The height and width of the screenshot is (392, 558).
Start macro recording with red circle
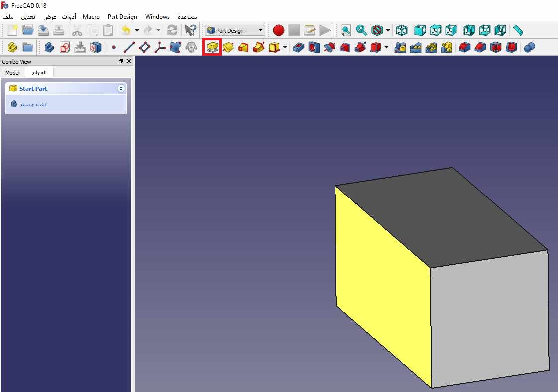(x=279, y=30)
